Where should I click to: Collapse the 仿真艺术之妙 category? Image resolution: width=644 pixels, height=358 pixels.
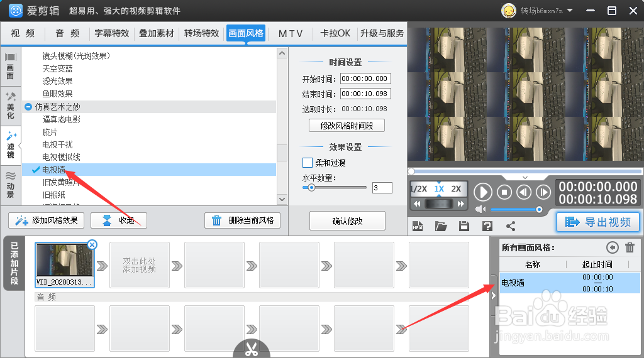(28, 107)
